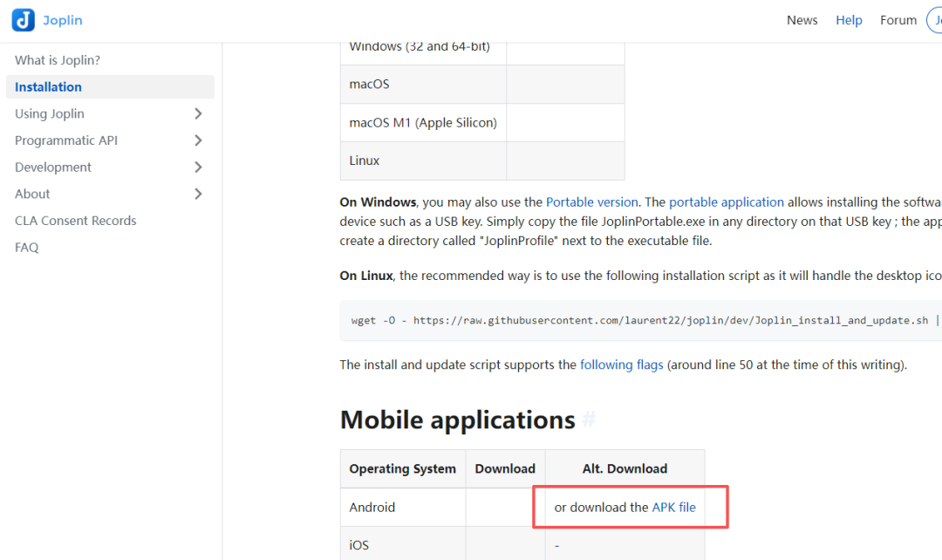
Task: Click the 'macOS M1 (Apple Silicon)' cell
Action: point(423,123)
